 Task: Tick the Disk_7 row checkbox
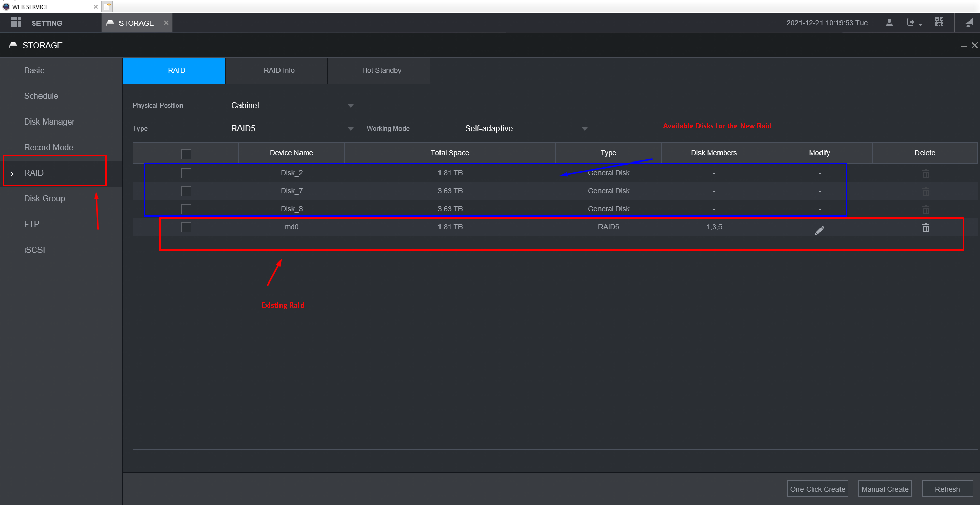click(186, 191)
